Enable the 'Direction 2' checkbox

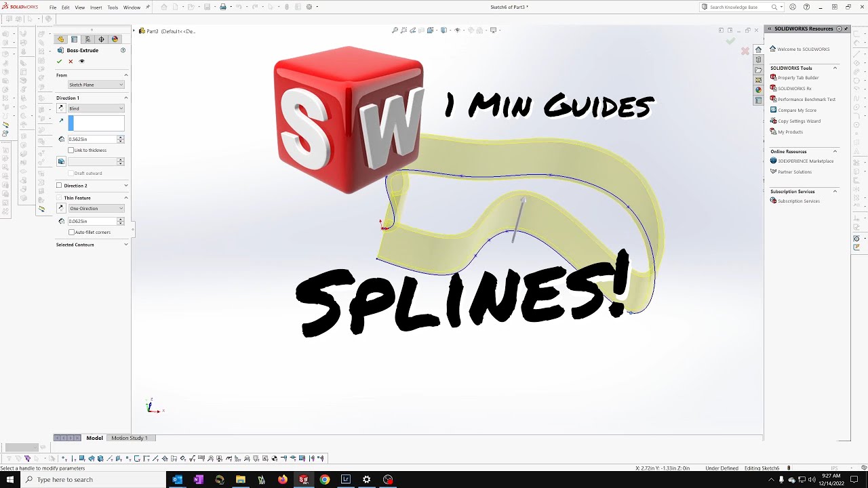click(59, 186)
